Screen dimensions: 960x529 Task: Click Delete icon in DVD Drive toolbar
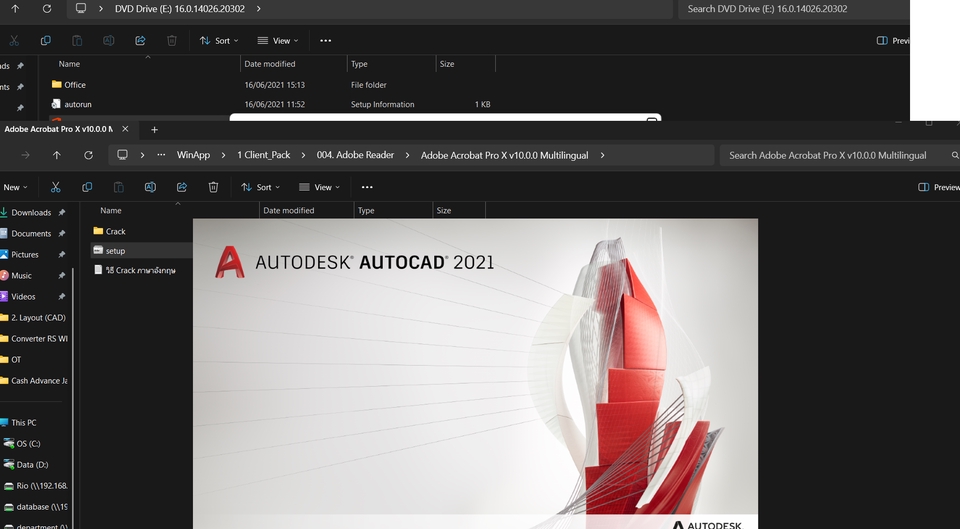pyautogui.click(x=172, y=40)
